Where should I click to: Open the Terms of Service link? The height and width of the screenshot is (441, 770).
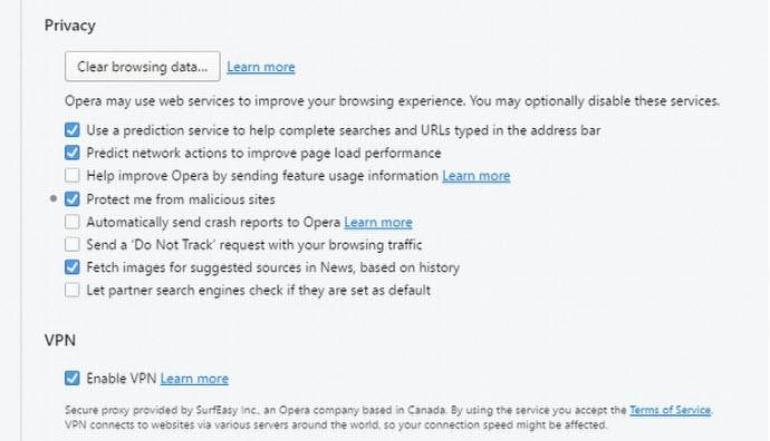tap(672, 410)
